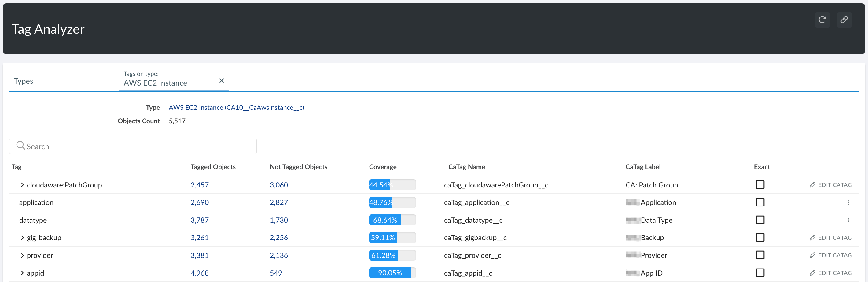Expand the gig-backup tag row

(22, 238)
